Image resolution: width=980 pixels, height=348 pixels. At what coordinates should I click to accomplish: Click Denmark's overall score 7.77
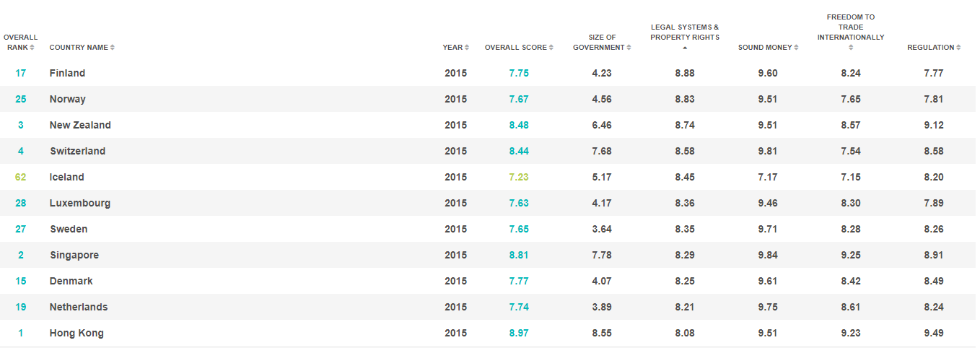coord(519,281)
